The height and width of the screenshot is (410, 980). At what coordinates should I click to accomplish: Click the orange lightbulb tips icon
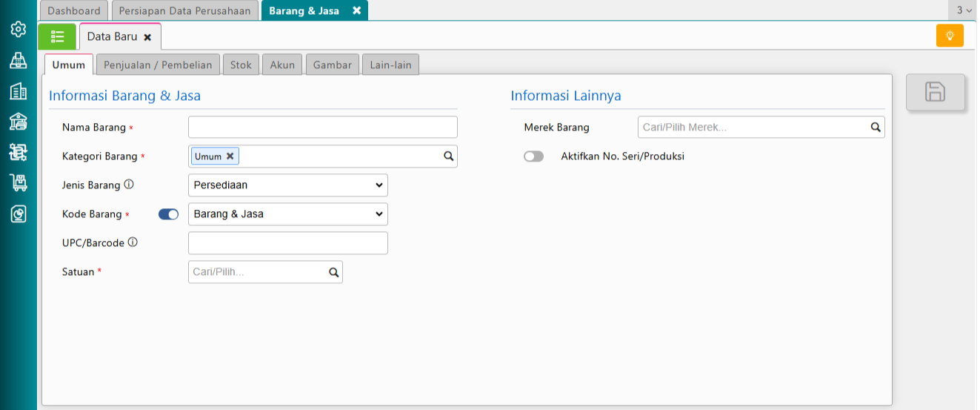coord(950,36)
